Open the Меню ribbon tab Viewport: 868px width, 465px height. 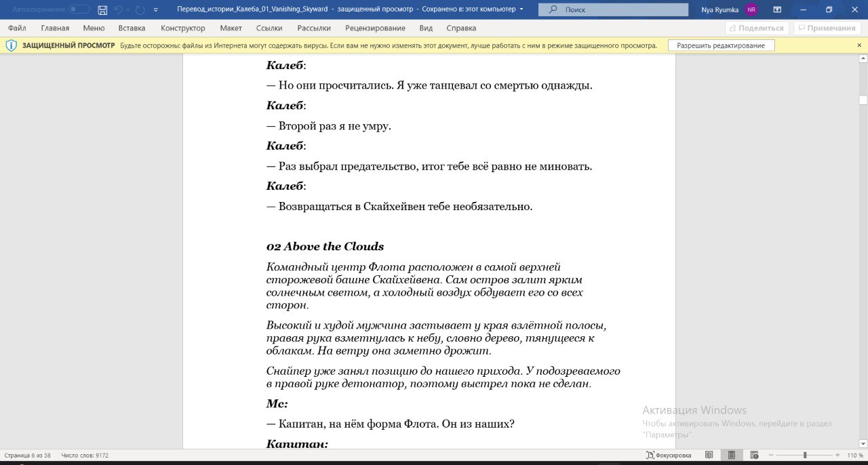[94, 28]
